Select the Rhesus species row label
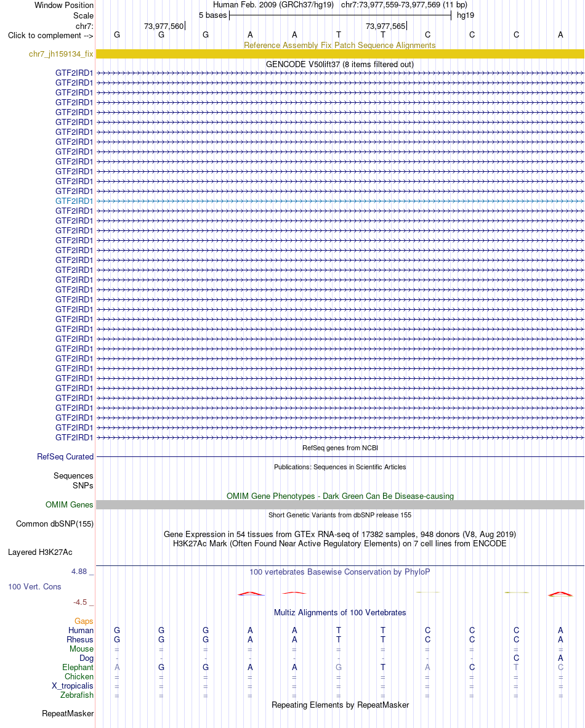This screenshot has height=728, width=585. click(x=80, y=640)
